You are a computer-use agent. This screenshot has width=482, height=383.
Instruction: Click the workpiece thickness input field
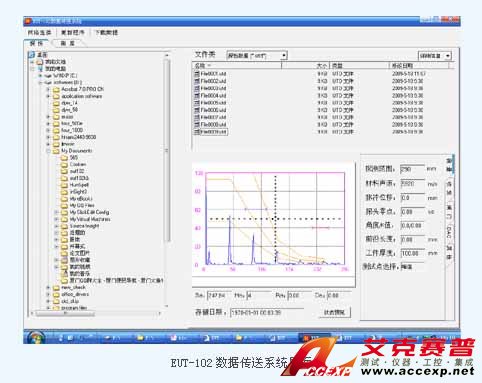point(412,253)
